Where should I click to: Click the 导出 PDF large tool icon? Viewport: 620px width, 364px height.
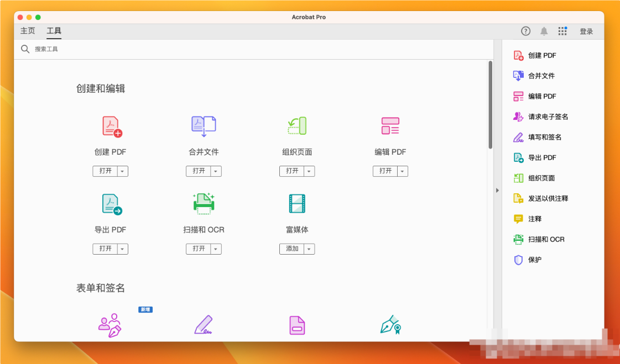(112, 204)
